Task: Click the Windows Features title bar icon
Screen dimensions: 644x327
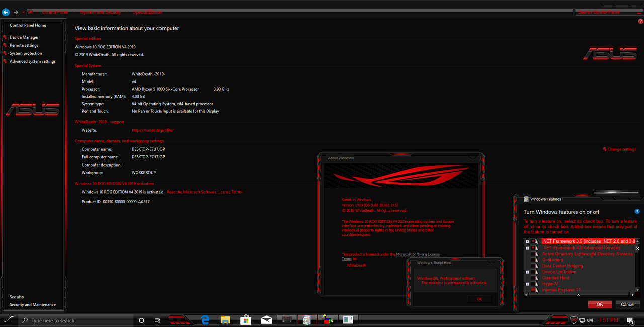Action: [x=526, y=199]
